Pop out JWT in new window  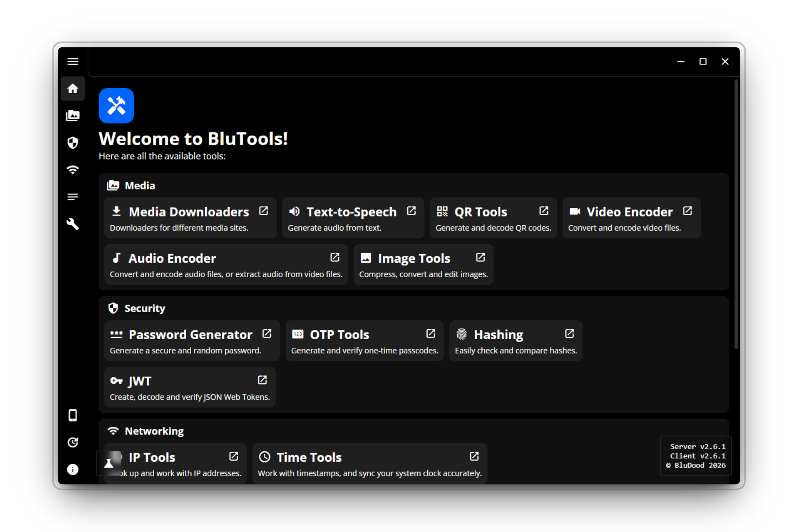click(x=262, y=380)
